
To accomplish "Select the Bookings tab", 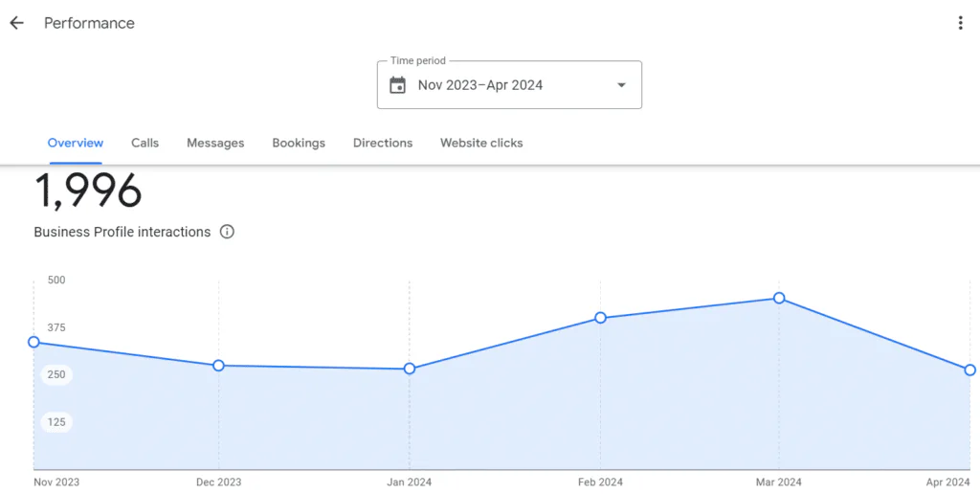I will pos(299,143).
